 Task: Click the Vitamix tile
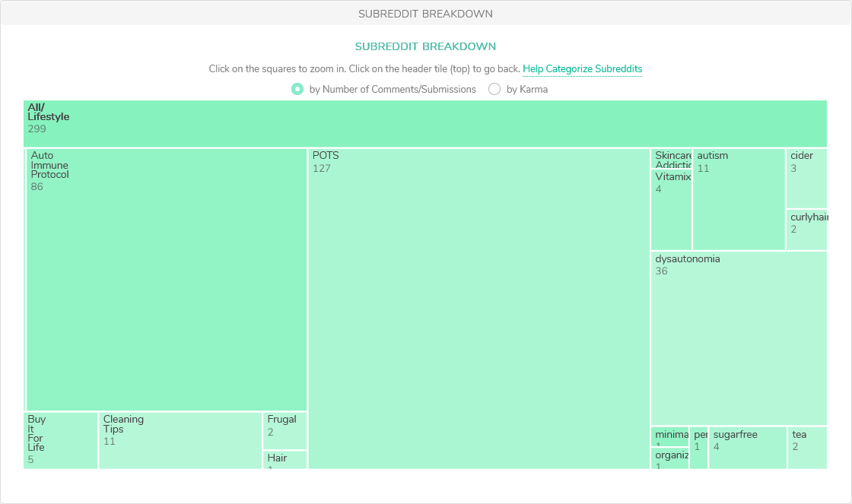tap(671, 210)
